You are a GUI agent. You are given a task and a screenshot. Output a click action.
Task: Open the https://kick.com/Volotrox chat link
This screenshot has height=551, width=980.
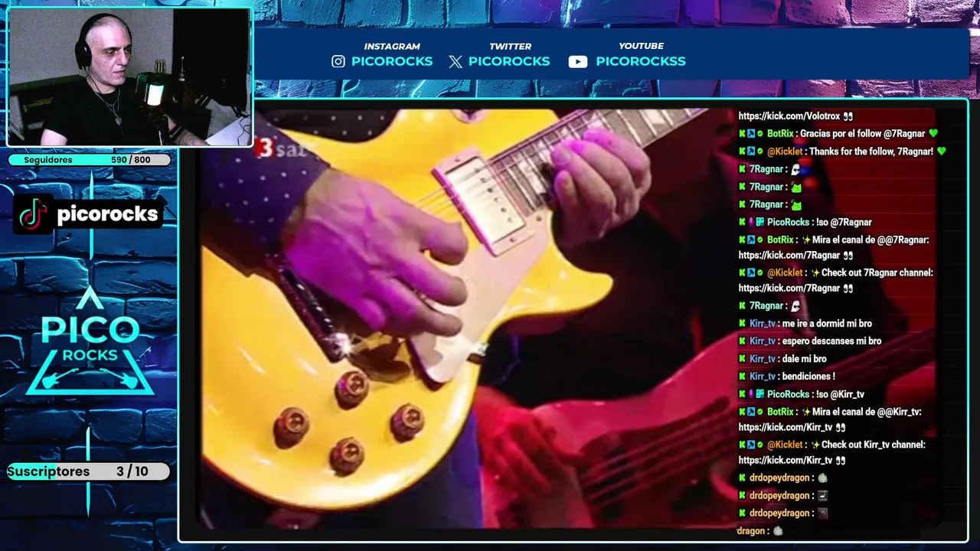[x=789, y=116]
